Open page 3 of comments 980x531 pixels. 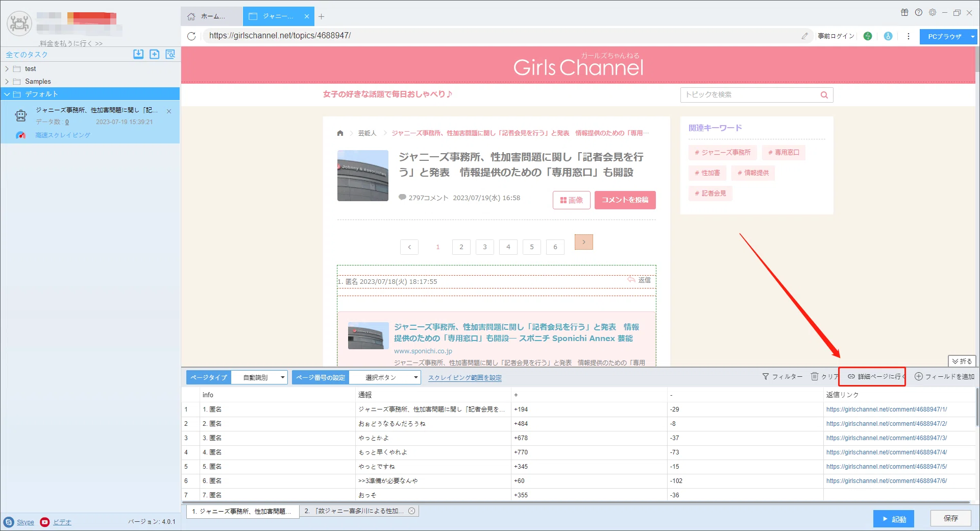(485, 247)
